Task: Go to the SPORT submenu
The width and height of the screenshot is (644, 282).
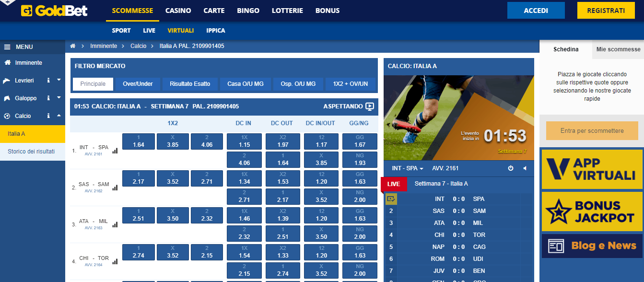Action: [x=121, y=30]
